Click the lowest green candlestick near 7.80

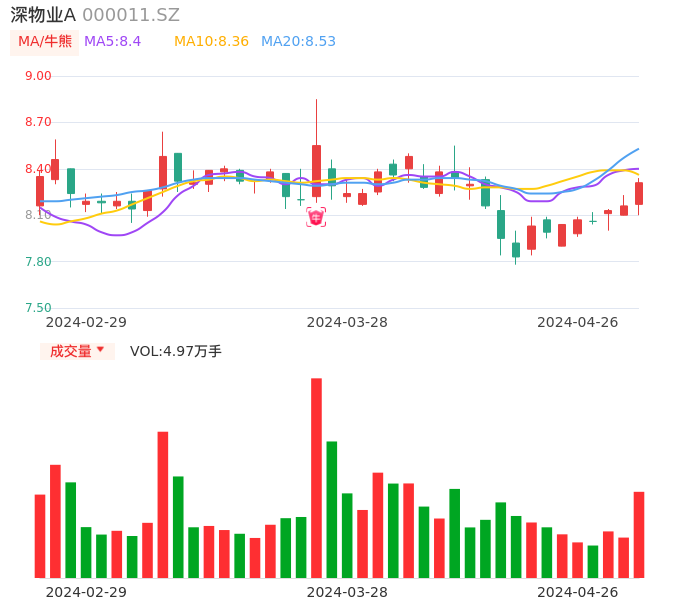[x=516, y=250]
